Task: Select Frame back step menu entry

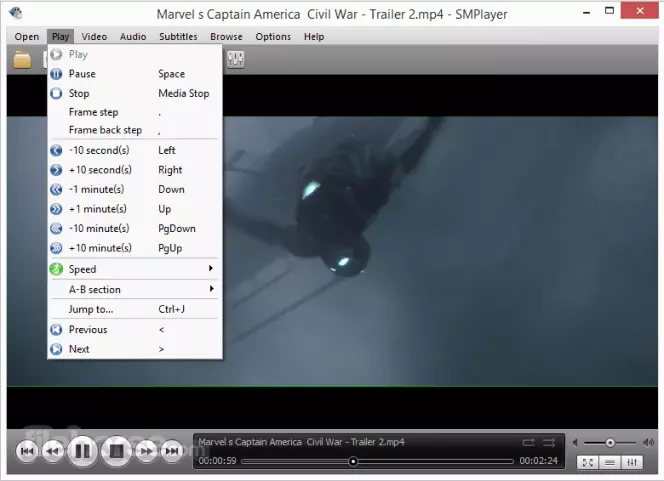Action: tap(135, 130)
